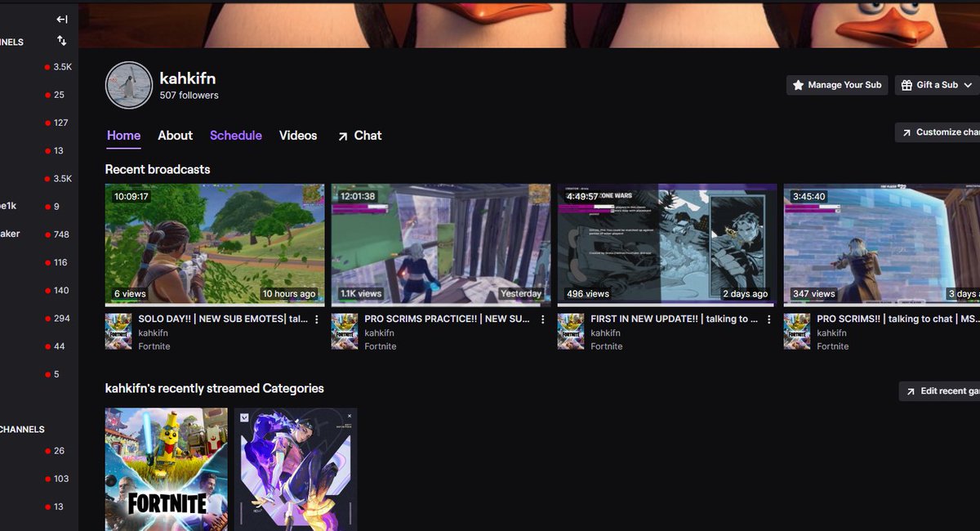The image size is (980, 531).
Task: Open the Schedule tab
Action: pyautogui.click(x=236, y=136)
